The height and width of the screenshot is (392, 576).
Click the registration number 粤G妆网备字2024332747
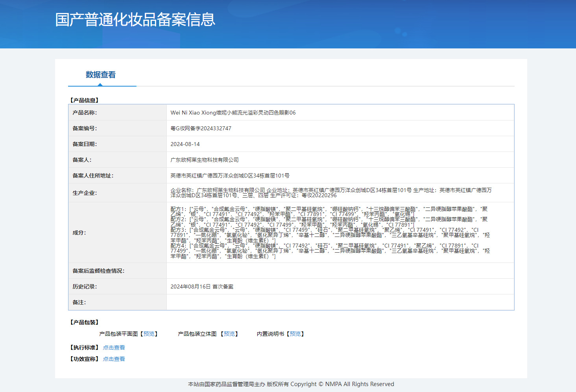[x=201, y=128]
